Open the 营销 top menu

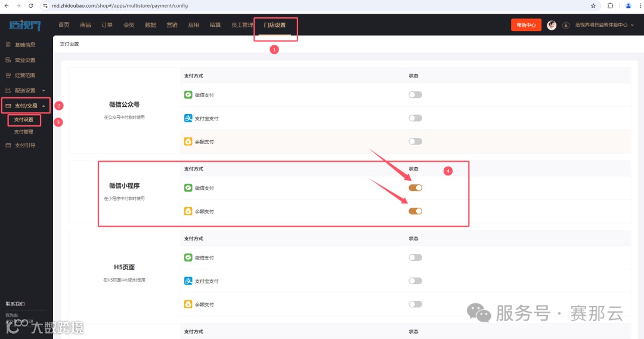pyautogui.click(x=172, y=25)
